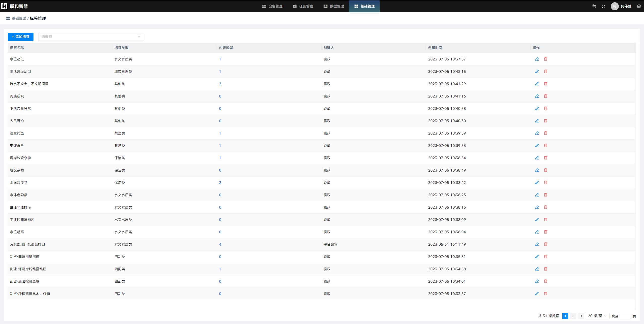644x324 pixels.
Task: Delete the 乱建-河湖岸线乱搭乱建 tag
Action: pyautogui.click(x=545, y=269)
